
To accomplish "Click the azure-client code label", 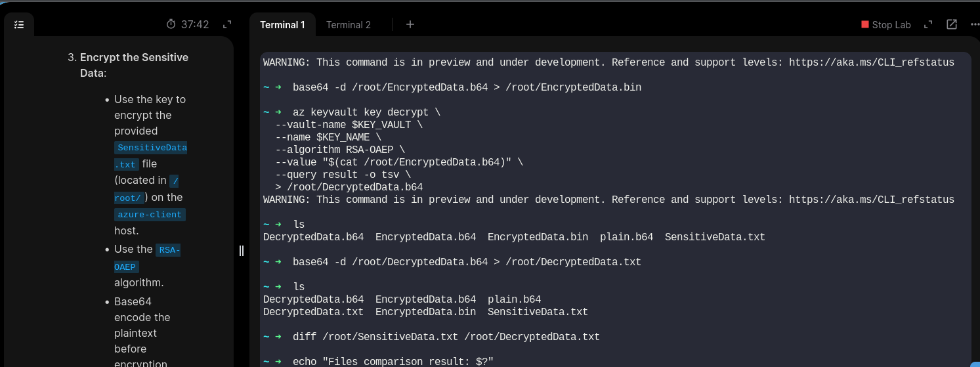I will pos(150,215).
